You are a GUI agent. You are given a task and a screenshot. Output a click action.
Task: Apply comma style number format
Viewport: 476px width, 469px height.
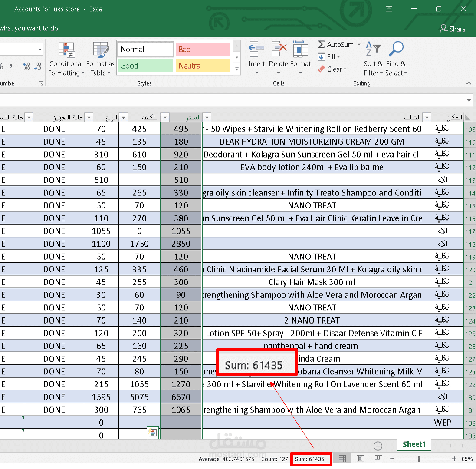(x=11, y=66)
